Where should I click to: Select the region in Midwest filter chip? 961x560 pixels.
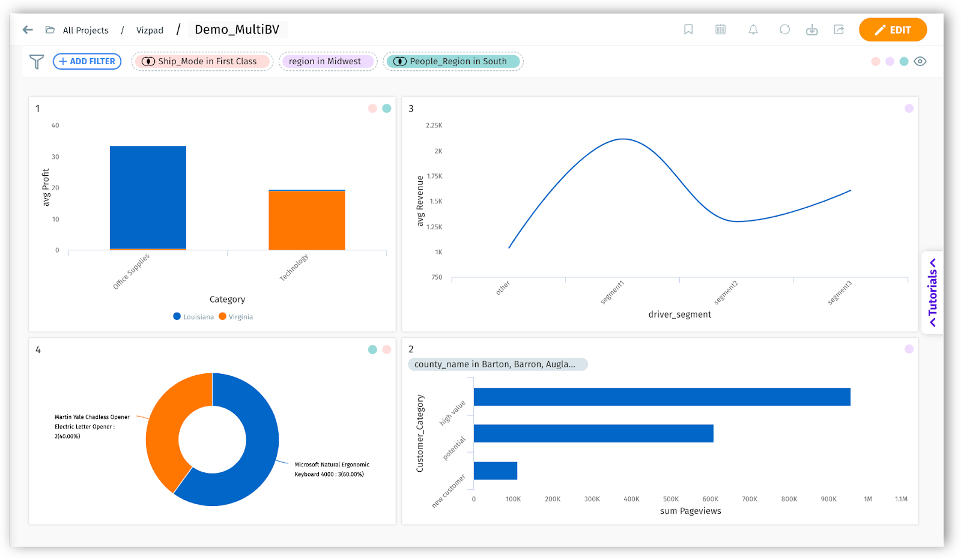(328, 61)
